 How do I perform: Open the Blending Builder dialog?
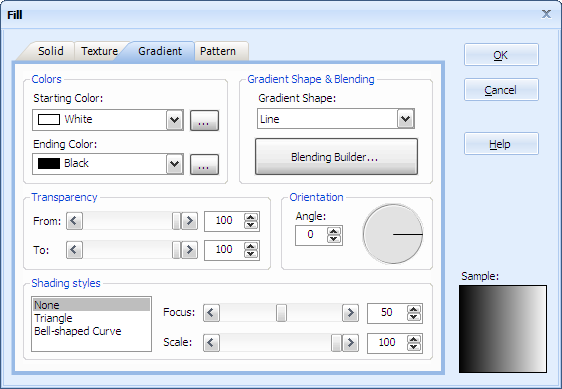coord(336,157)
